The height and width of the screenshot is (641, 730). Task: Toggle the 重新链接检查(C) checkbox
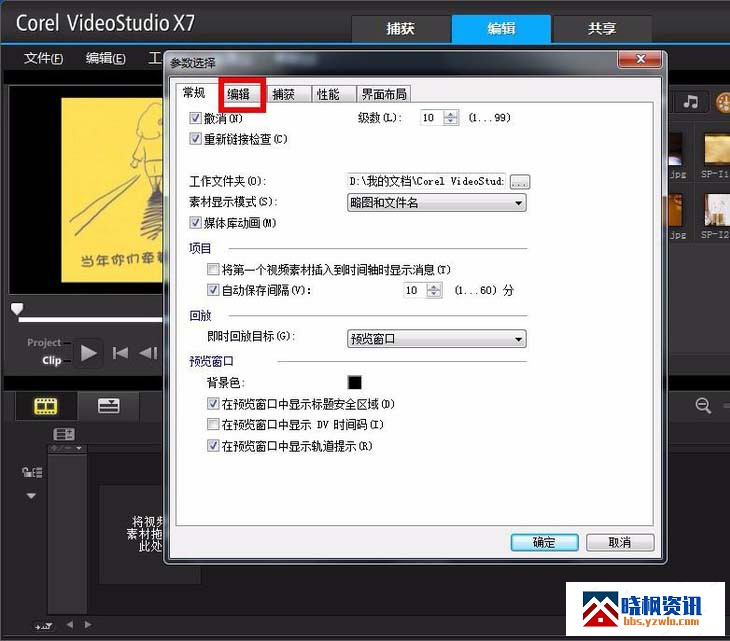(195, 139)
